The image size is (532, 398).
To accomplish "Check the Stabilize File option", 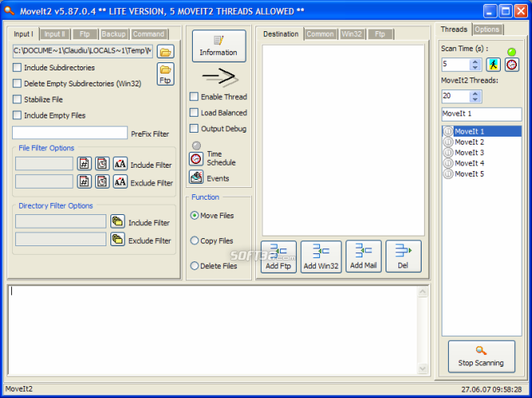I will pyautogui.click(x=17, y=99).
